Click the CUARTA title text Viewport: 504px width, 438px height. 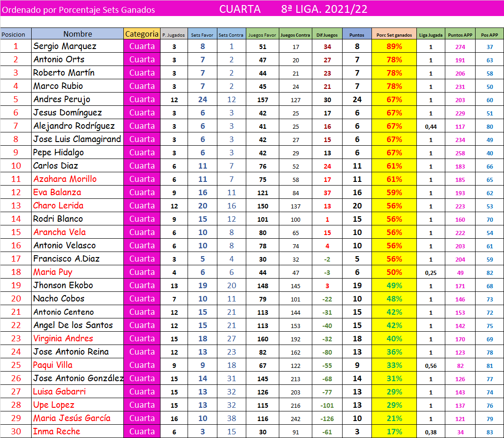click(x=240, y=9)
